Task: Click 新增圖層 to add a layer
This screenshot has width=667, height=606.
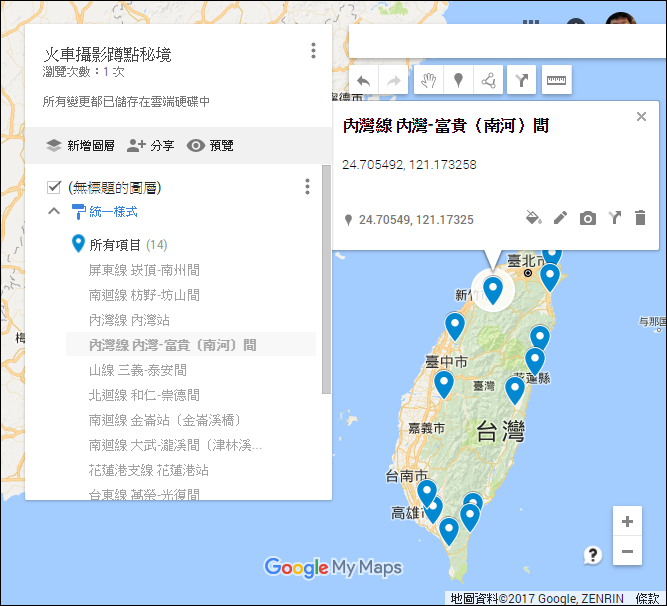Action: [80, 145]
